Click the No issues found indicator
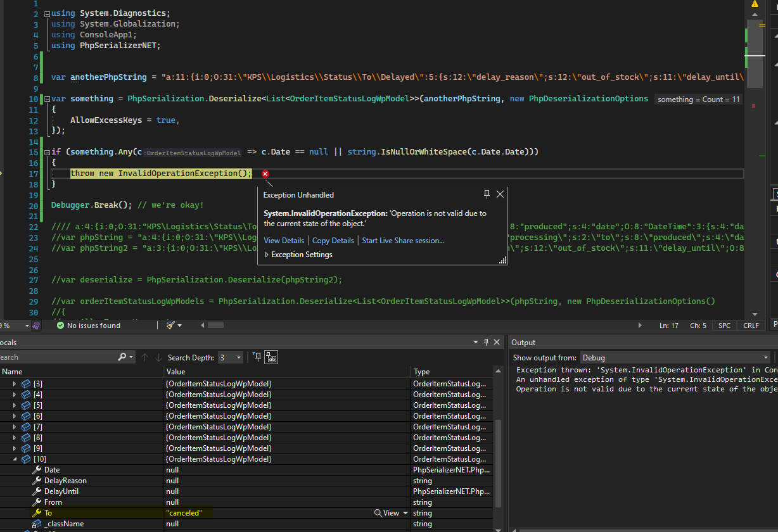This screenshot has width=778, height=532. click(x=88, y=326)
